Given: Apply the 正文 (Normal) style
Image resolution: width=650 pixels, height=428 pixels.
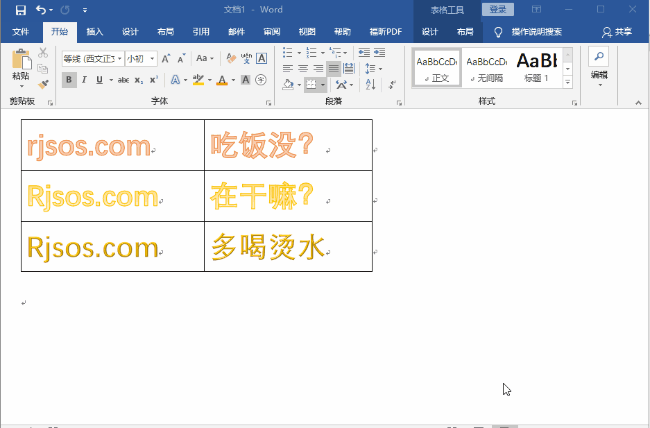Looking at the screenshot, I should pos(437,68).
